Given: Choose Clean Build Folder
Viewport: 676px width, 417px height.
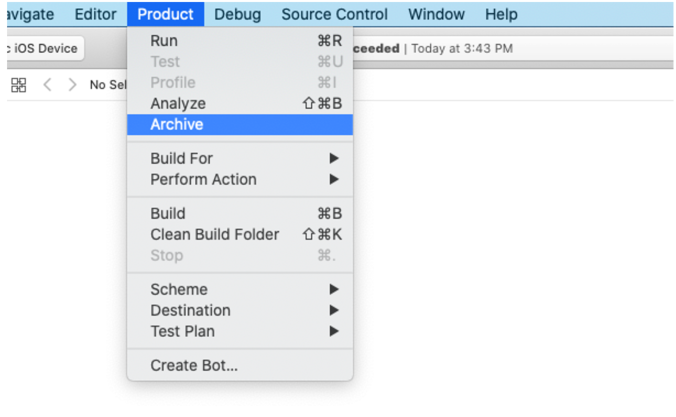Looking at the screenshot, I should pos(215,234).
